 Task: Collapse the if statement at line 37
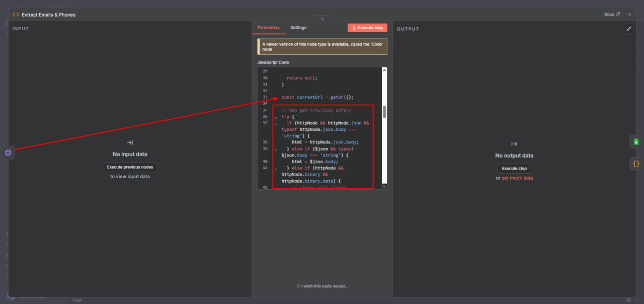tap(276, 123)
